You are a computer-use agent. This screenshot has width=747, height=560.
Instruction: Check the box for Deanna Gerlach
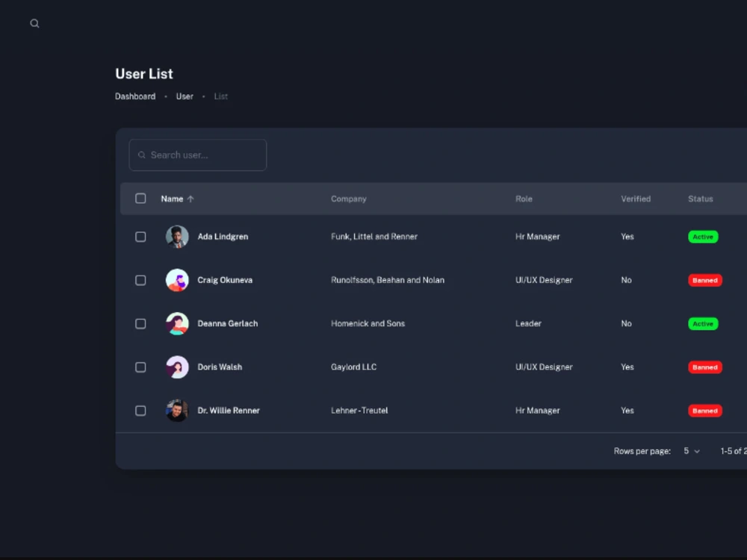pos(140,324)
